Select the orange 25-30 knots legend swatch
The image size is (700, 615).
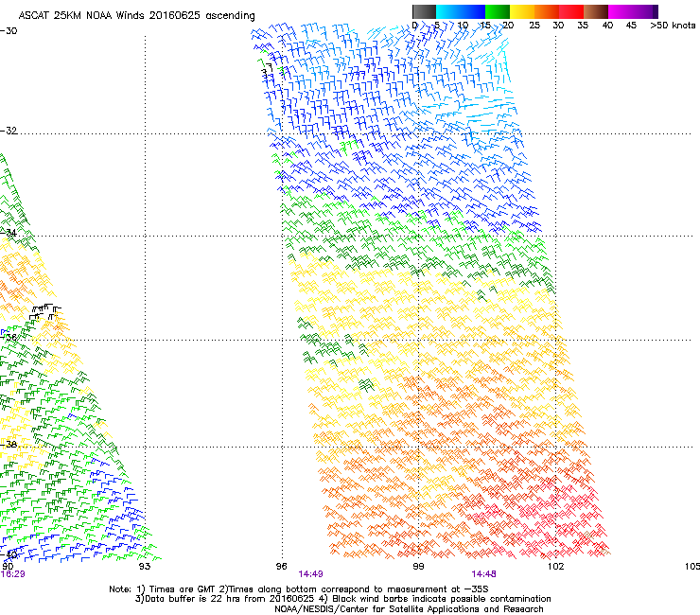[547, 11]
